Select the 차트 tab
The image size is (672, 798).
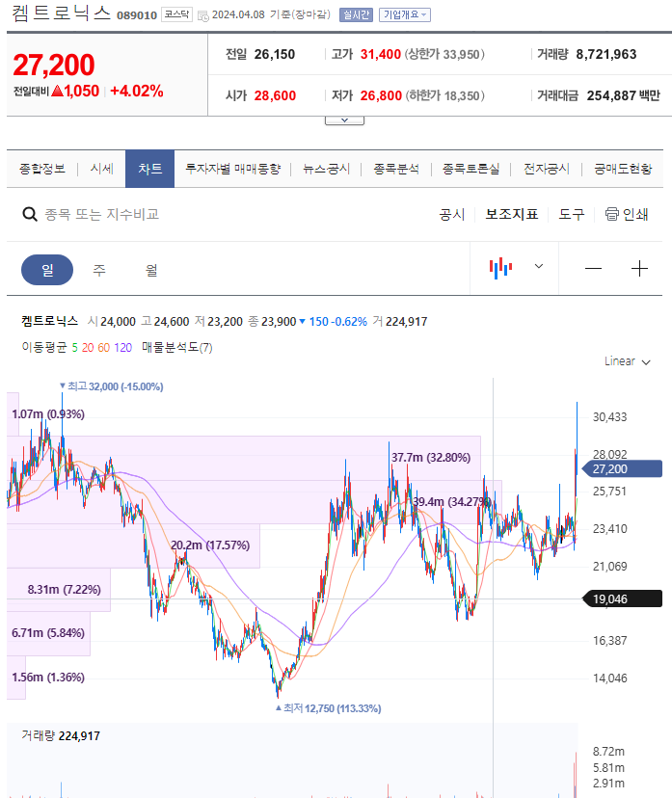[149, 169]
